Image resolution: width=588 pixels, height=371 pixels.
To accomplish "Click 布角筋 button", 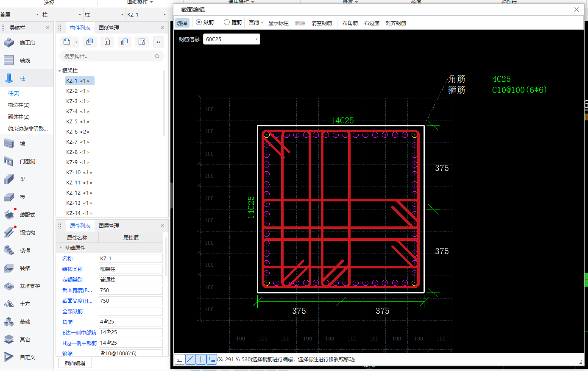I will 350,23.
